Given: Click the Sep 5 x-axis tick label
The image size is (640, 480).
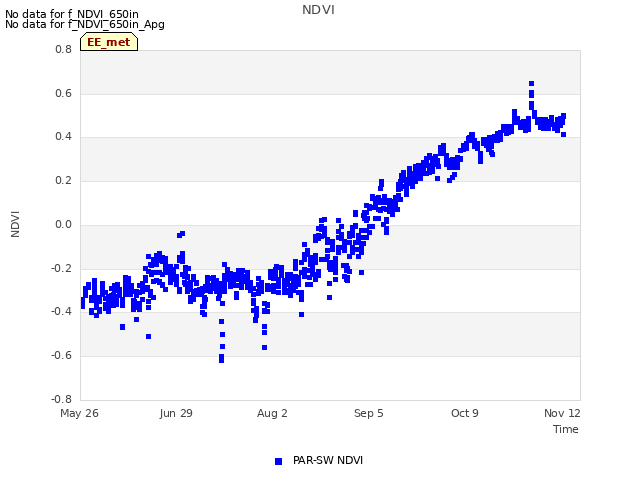Looking at the screenshot, I should coord(369,413).
